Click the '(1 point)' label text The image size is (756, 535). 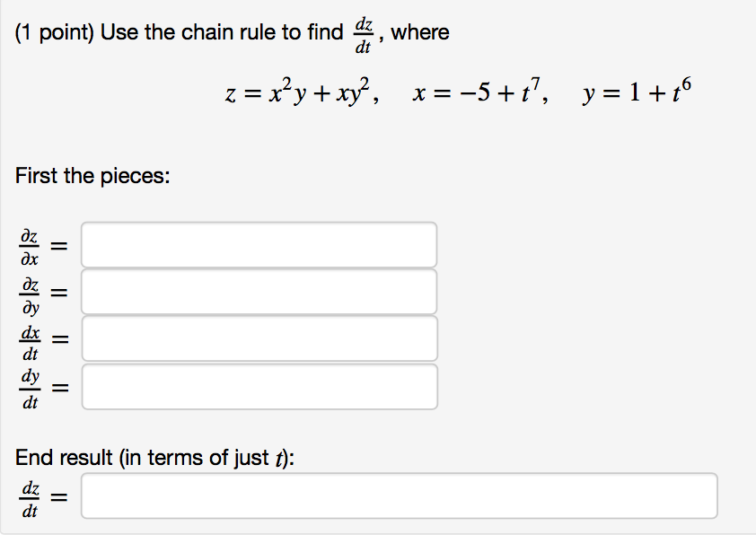[x=48, y=31]
